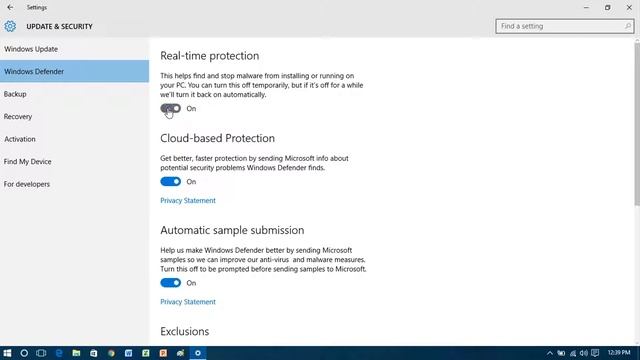Open Privacy Statement under Automatic sample submission
Screen dimensions: 640x360
[x=188, y=302]
